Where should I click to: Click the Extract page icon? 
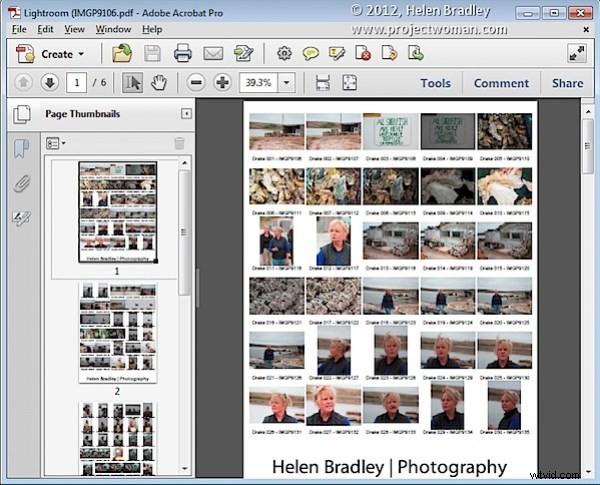click(389, 53)
